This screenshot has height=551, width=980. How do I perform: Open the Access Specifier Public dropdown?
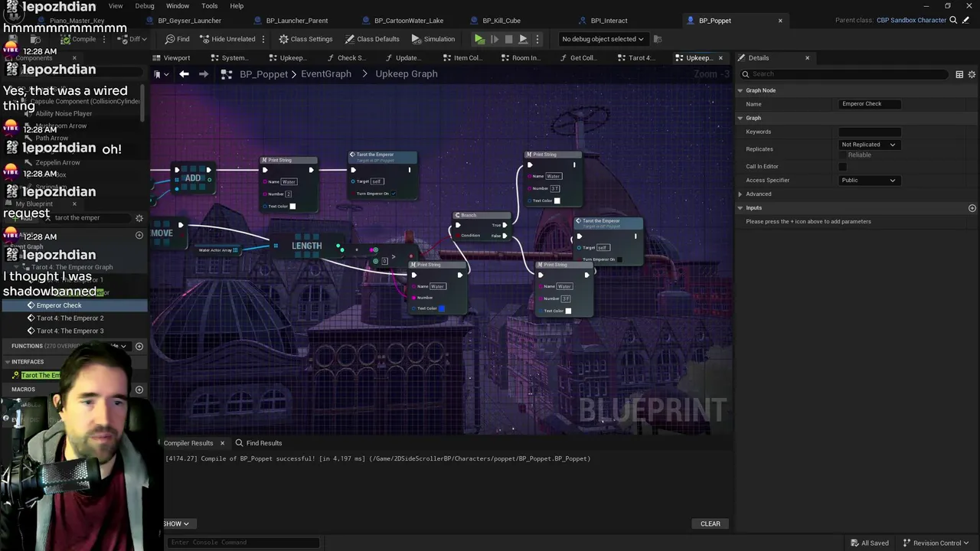[869, 181]
